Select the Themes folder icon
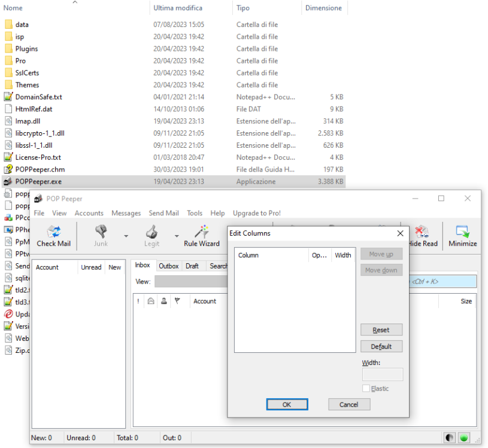Image resolution: width=488 pixels, height=448 pixels. [9, 84]
